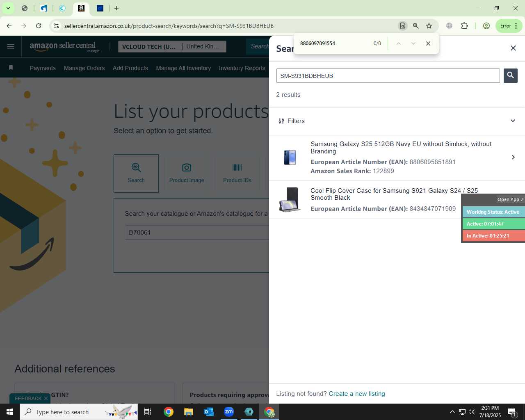Click the In Active: 01:25:21 timer
The width and height of the screenshot is (525, 420).
[x=494, y=236]
